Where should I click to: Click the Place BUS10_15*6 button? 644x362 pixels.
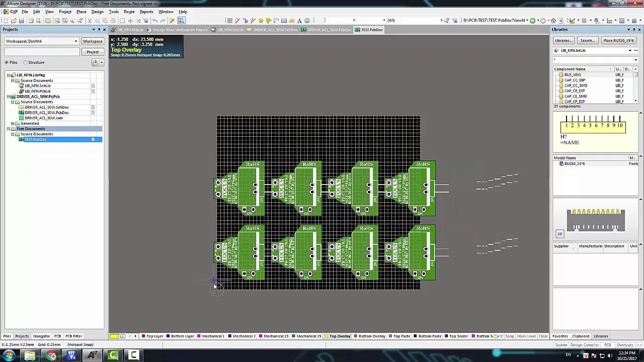tap(619, 41)
